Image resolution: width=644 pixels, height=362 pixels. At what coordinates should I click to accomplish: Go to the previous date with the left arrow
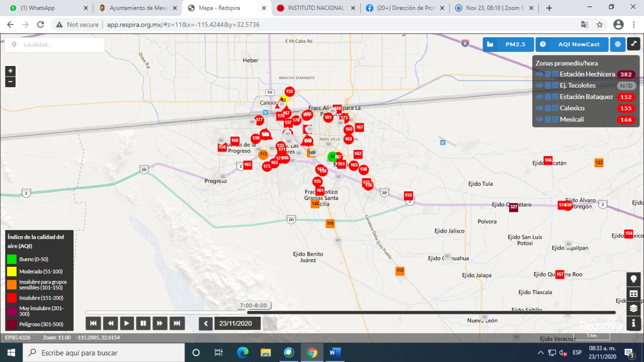click(206, 323)
